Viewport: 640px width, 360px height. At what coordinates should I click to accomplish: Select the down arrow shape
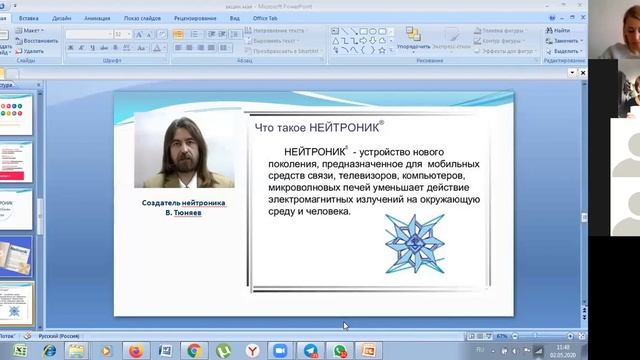click(373, 41)
